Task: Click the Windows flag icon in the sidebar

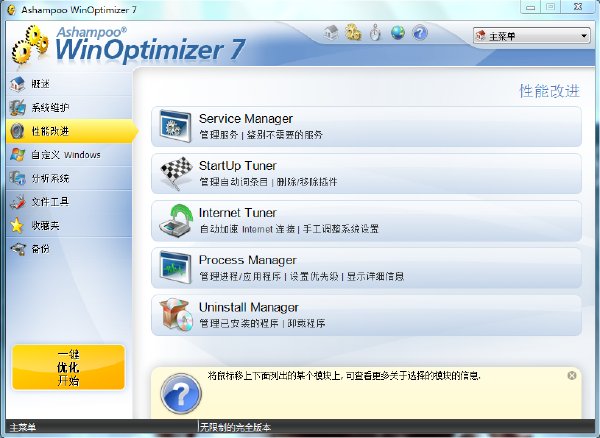Action: (18, 155)
